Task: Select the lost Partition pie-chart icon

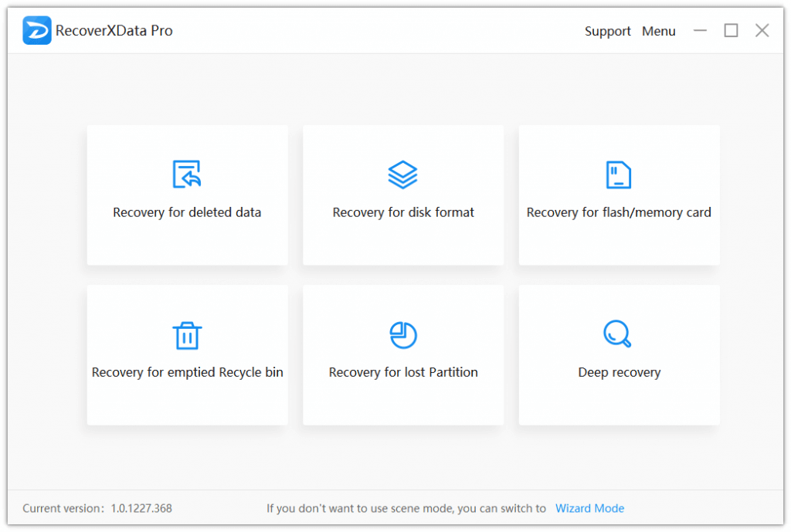Action: click(403, 334)
